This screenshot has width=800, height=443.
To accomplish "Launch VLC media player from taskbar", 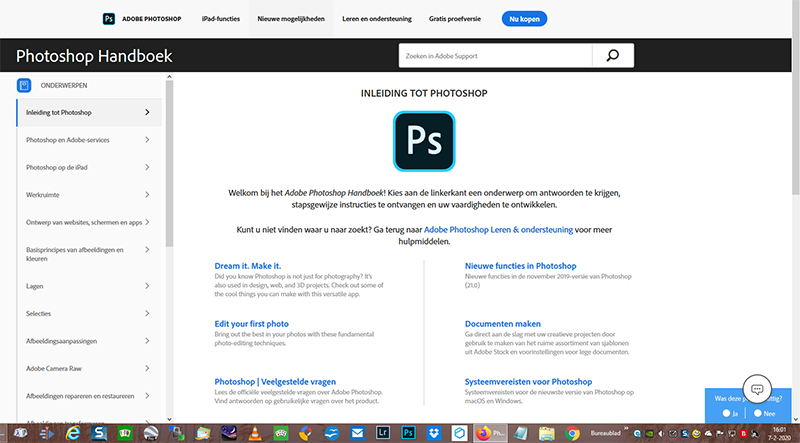I will [x=255, y=433].
